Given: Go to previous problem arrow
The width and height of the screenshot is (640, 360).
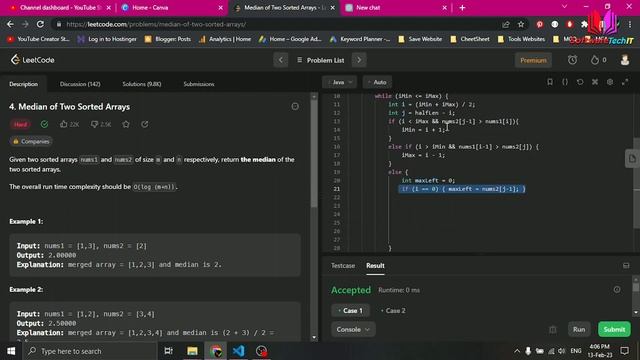Looking at the screenshot, I should 280,60.
